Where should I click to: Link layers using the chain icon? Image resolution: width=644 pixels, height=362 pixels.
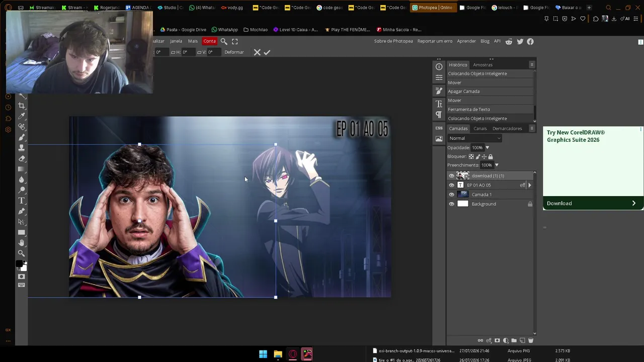480,340
